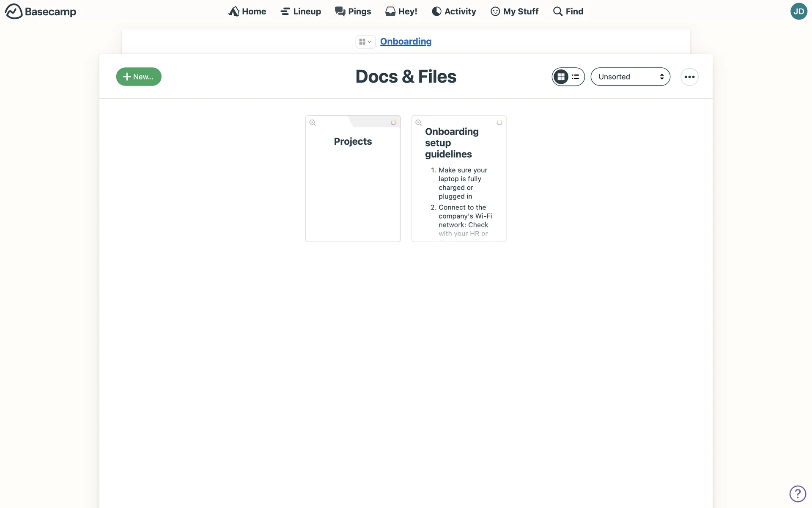Screen dimensions: 812x508
Task: Open the JD avatar menu
Action: coord(798,11)
